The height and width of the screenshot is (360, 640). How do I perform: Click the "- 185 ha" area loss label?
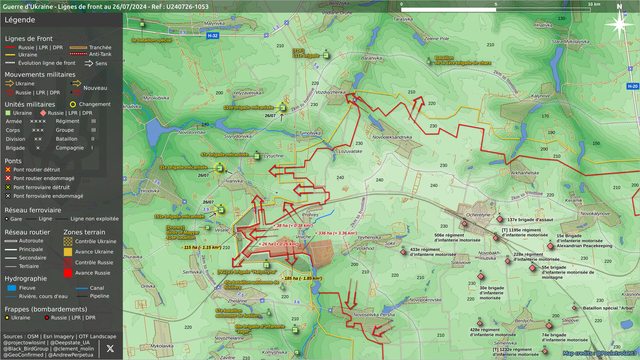click(x=302, y=278)
